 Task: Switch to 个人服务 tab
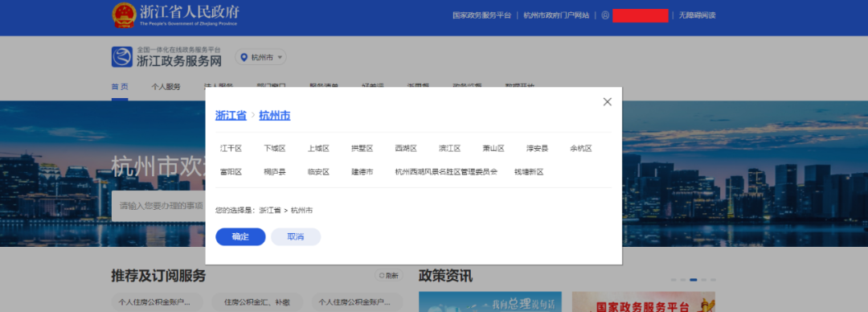pyautogui.click(x=166, y=87)
